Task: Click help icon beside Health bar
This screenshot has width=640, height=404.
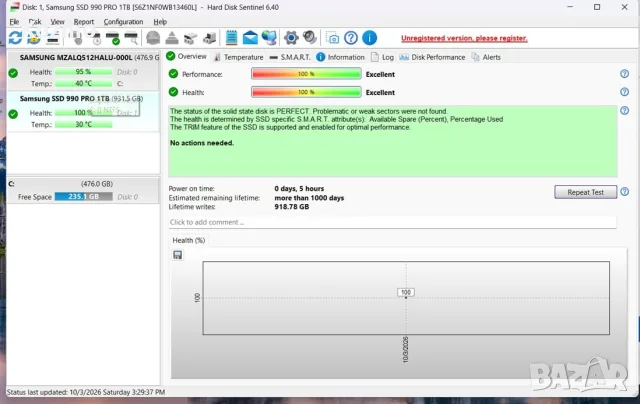Action: click(624, 92)
